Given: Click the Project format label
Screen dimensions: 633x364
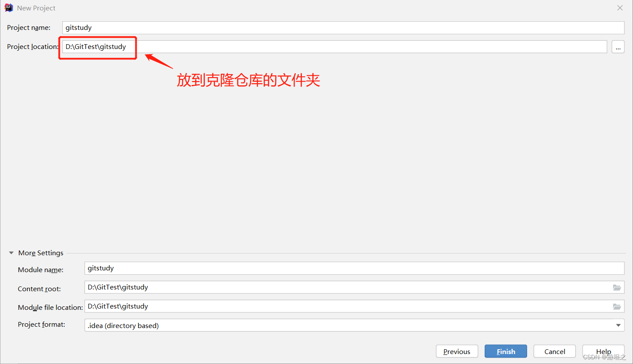Looking at the screenshot, I should pyautogui.click(x=41, y=325).
